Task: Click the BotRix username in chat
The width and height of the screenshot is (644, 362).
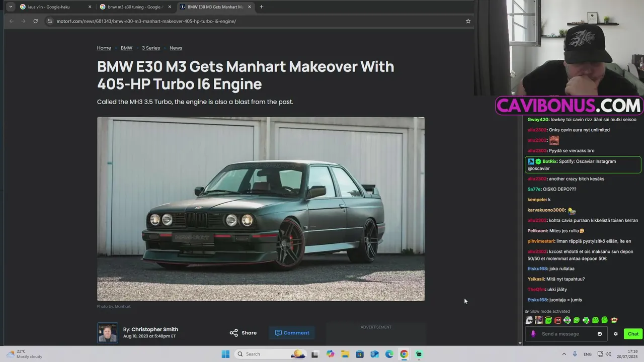Action: coord(549,161)
